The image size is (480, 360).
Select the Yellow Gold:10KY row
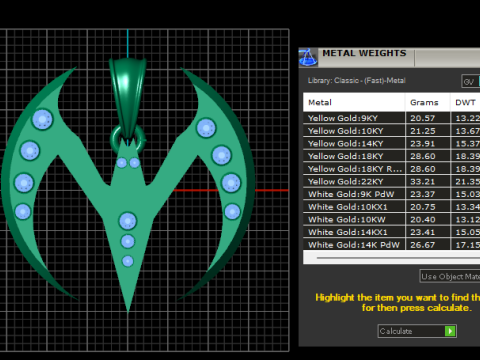(392, 131)
